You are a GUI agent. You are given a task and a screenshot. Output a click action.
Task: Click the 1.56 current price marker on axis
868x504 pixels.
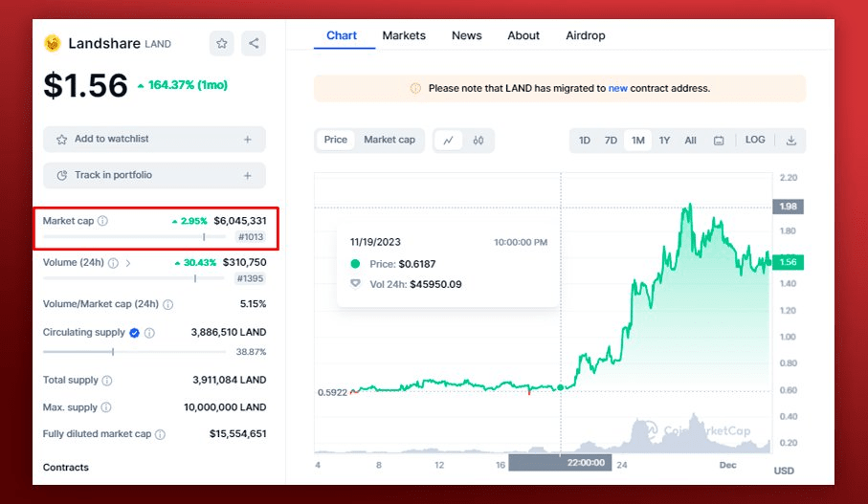788,262
